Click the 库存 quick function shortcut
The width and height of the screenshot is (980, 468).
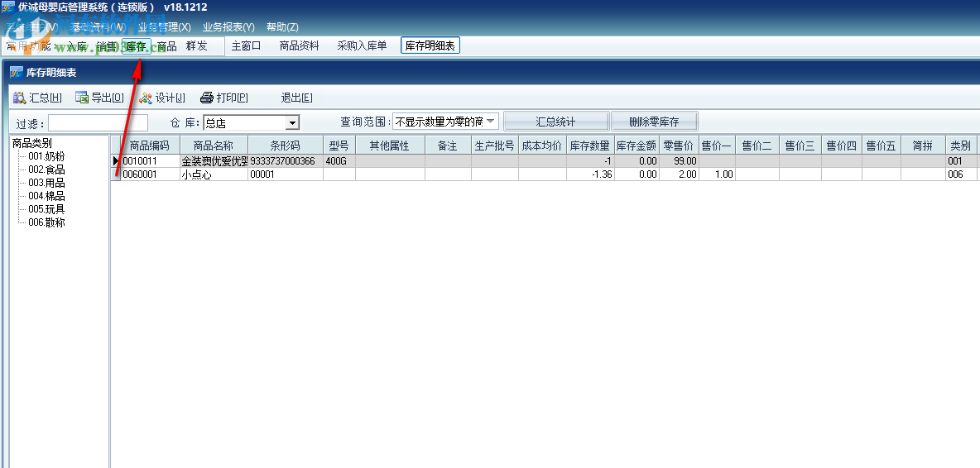click(x=137, y=46)
